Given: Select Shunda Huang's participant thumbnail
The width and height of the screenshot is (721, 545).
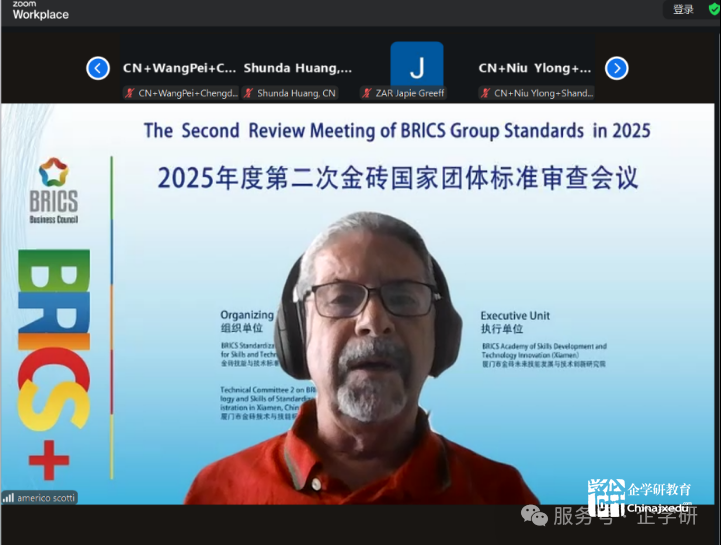Looking at the screenshot, I should click(x=298, y=68).
